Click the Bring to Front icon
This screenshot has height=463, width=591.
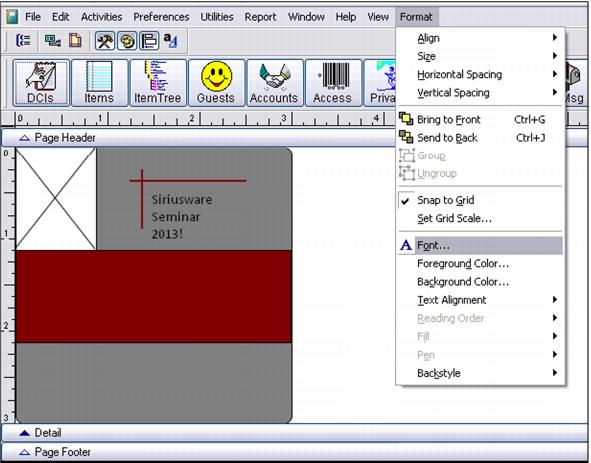click(406, 119)
